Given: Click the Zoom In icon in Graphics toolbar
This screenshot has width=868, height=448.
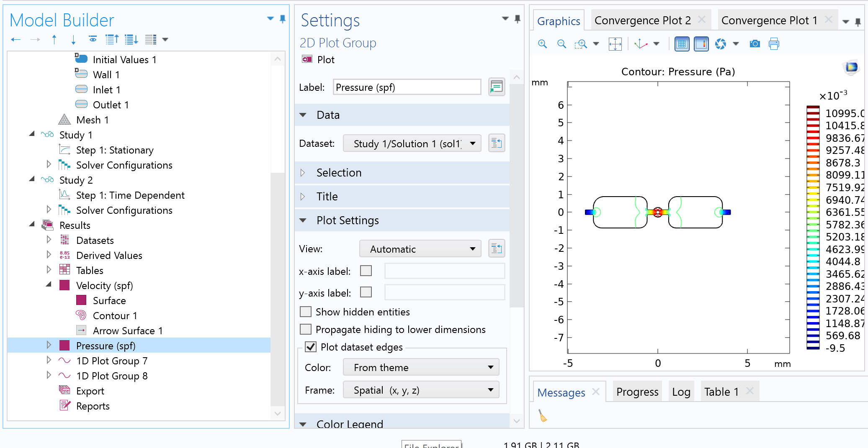Looking at the screenshot, I should [x=542, y=44].
